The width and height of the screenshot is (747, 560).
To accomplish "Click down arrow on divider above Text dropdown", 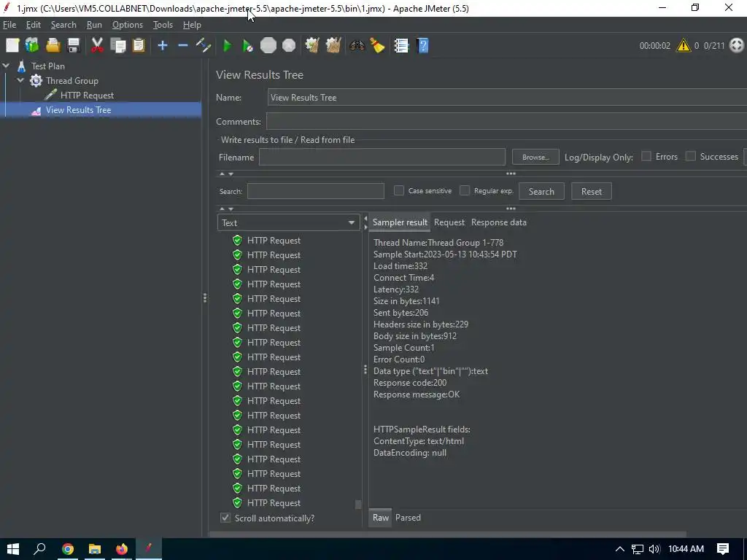I will pyautogui.click(x=231, y=209).
